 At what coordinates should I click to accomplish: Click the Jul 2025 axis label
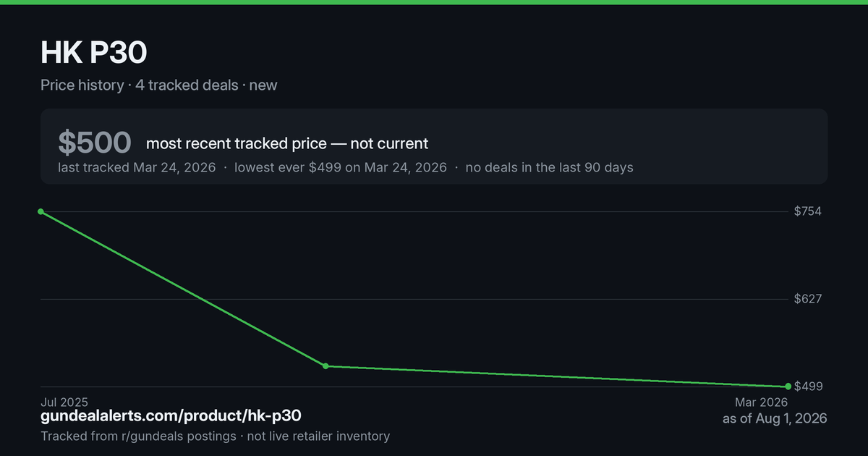click(64, 402)
